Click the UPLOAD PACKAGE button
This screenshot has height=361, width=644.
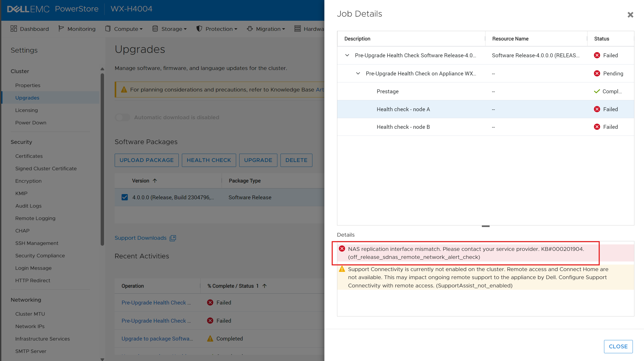pos(147,160)
